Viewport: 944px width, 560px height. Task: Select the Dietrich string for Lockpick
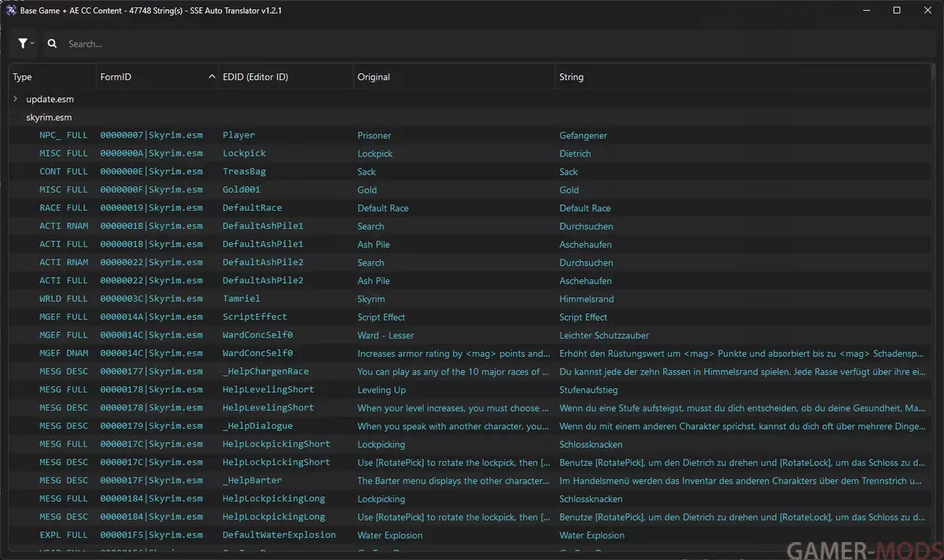pyautogui.click(x=575, y=153)
